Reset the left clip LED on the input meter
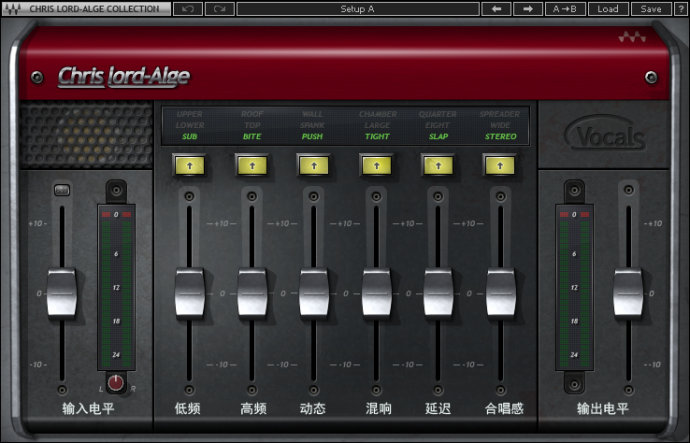 coord(106,215)
